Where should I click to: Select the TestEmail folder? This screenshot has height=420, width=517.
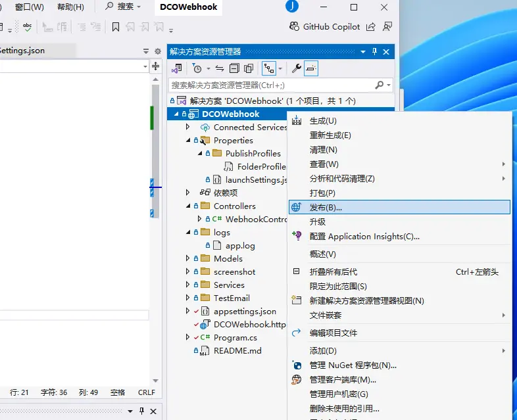tap(232, 298)
